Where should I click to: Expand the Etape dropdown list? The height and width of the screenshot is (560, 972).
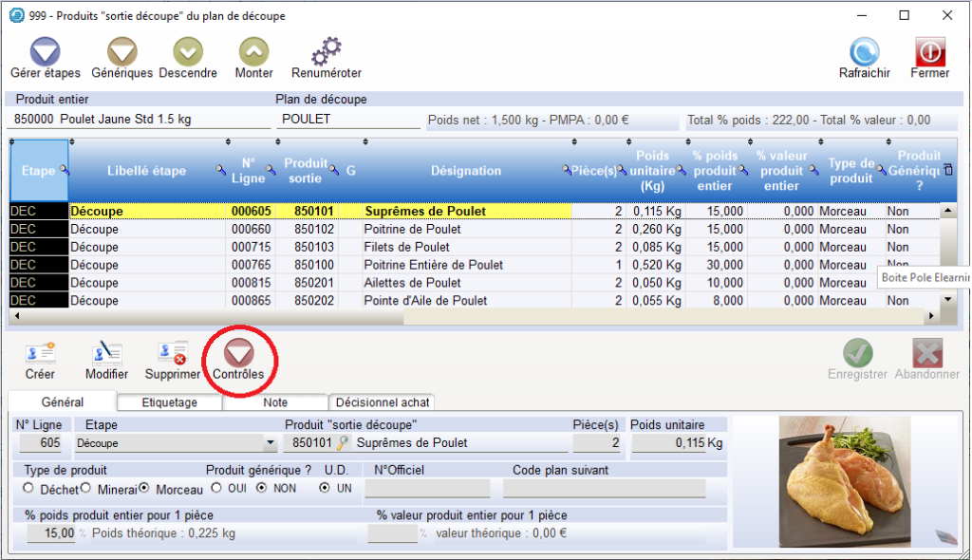(271, 443)
